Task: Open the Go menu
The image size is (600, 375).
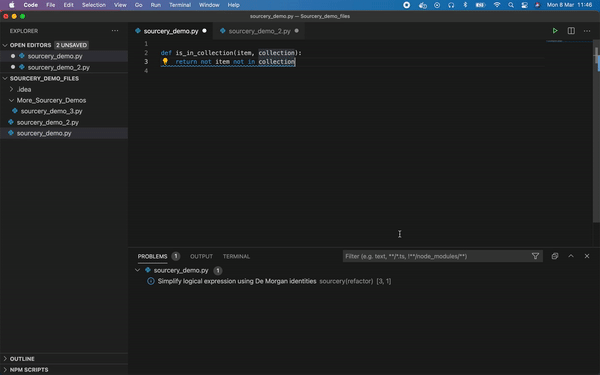Action: click(x=139, y=5)
